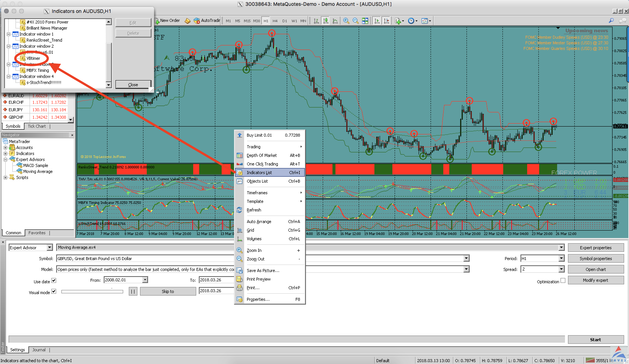Click the Expert properties button
The width and height of the screenshot is (629, 364).
tap(595, 248)
